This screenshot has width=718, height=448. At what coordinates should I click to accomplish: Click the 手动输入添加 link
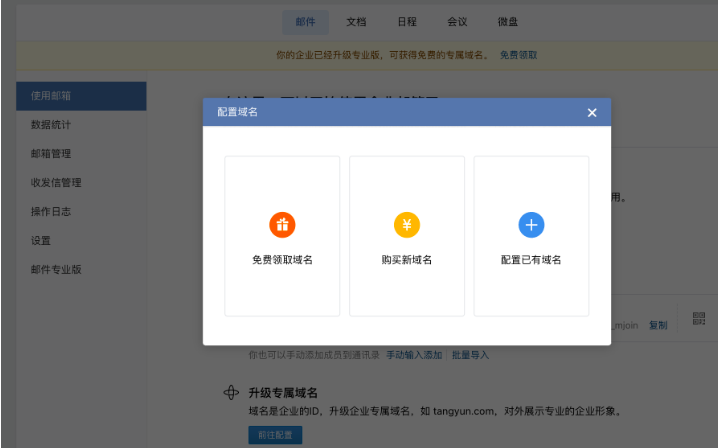(414, 355)
